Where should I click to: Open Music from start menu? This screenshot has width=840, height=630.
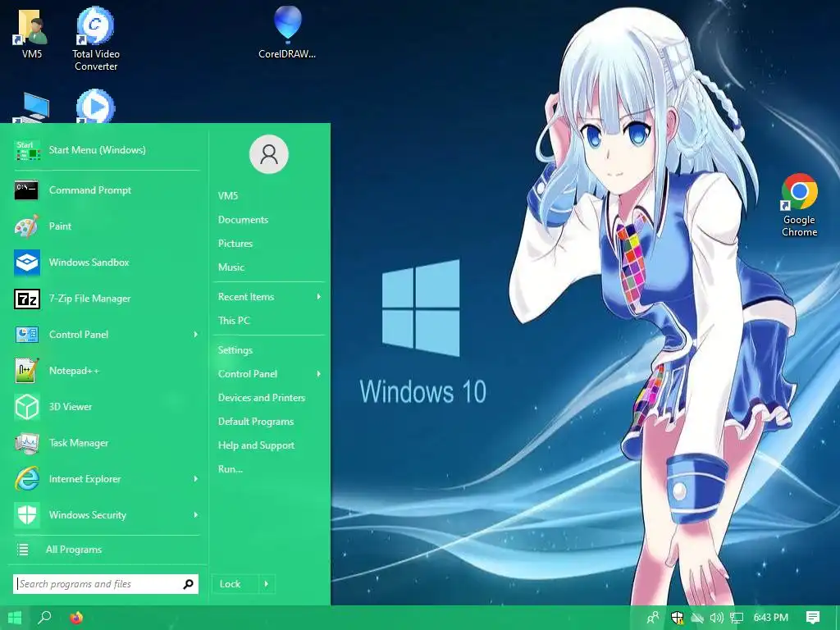pyautogui.click(x=231, y=267)
